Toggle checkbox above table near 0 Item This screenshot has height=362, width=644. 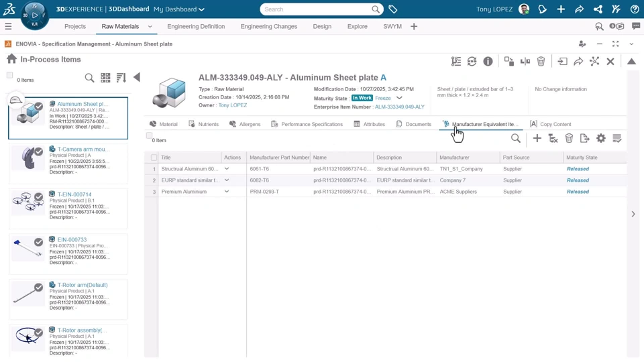[149, 135]
